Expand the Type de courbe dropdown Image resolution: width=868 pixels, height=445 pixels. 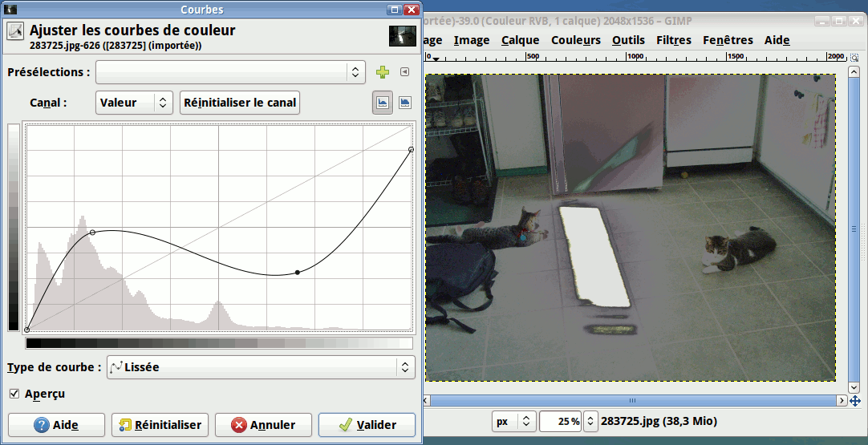(260, 367)
